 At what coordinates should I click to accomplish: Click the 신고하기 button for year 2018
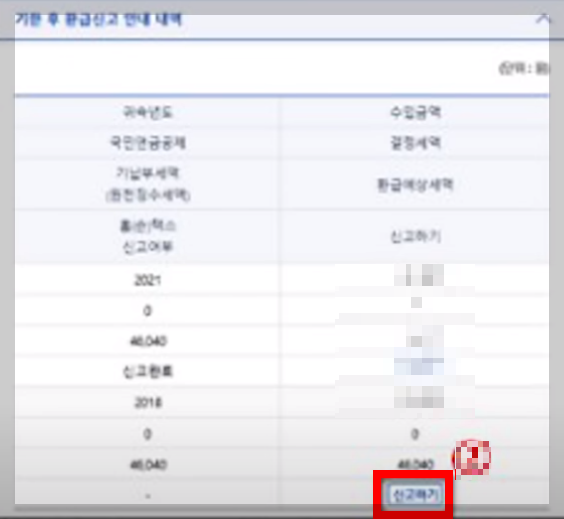(x=414, y=495)
